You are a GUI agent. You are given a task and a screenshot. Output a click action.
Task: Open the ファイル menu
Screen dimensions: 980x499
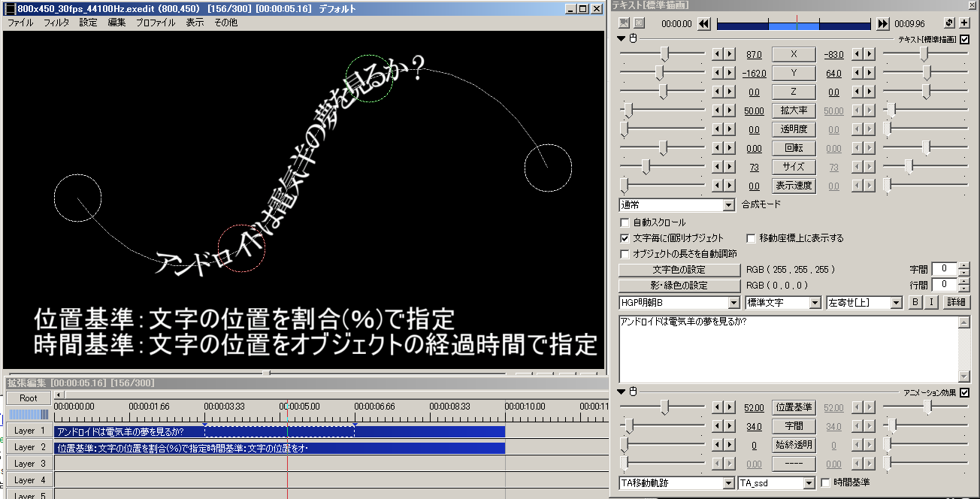[x=20, y=23]
